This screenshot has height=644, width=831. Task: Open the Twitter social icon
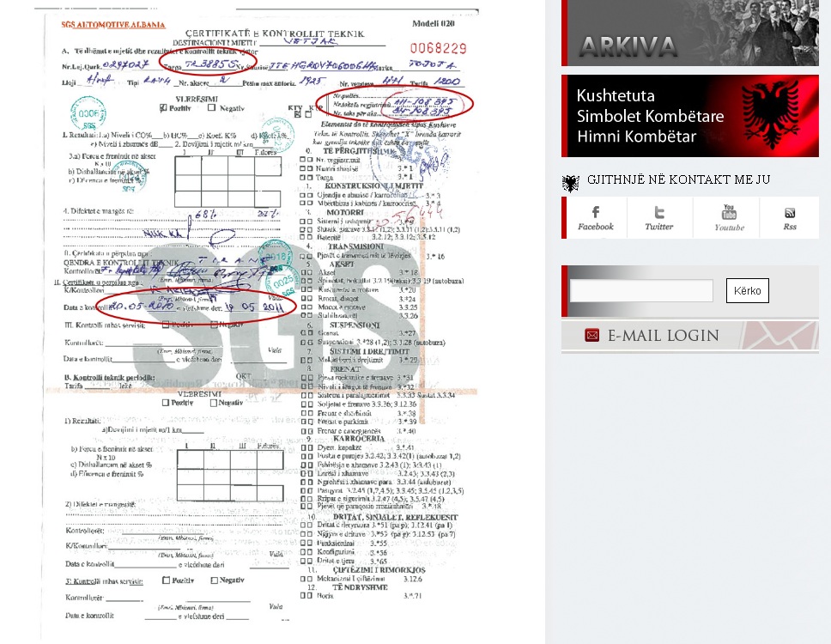(x=659, y=218)
